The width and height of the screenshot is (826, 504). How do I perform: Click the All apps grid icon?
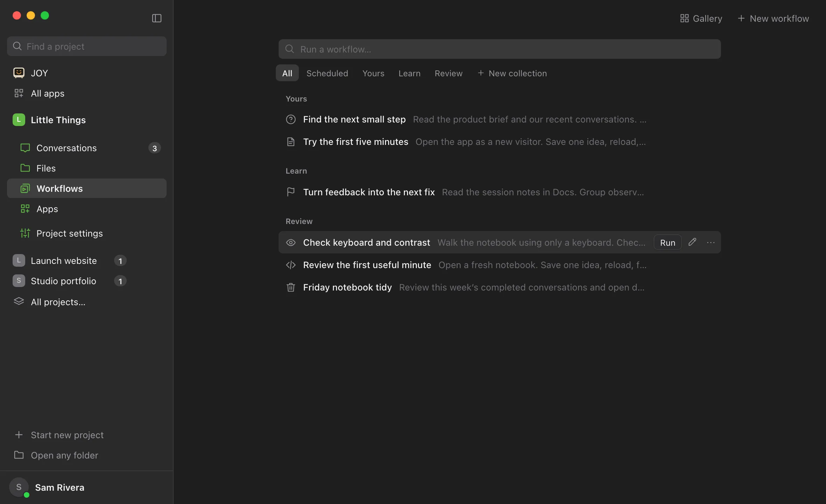19,93
